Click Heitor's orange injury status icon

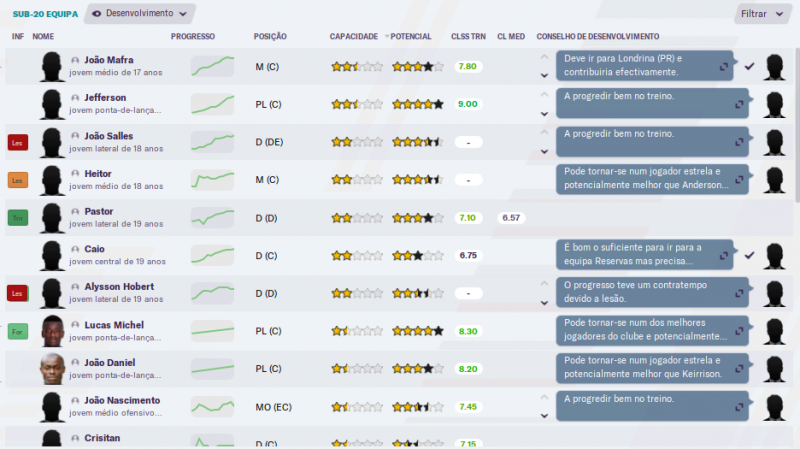[17, 180]
